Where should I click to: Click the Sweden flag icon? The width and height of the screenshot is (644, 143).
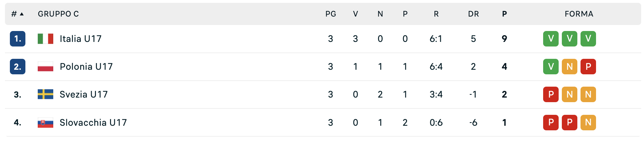point(45,94)
